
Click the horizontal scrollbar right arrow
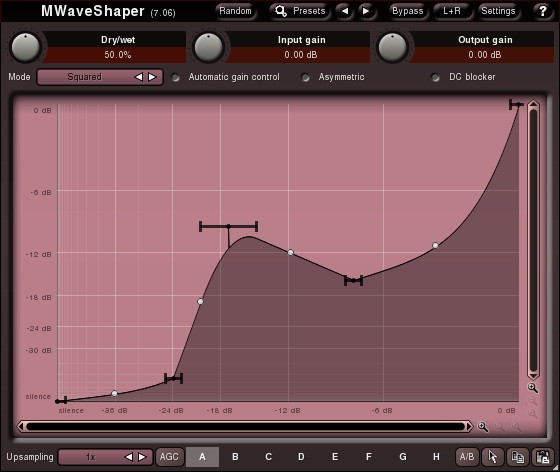pyautogui.click(x=469, y=426)
